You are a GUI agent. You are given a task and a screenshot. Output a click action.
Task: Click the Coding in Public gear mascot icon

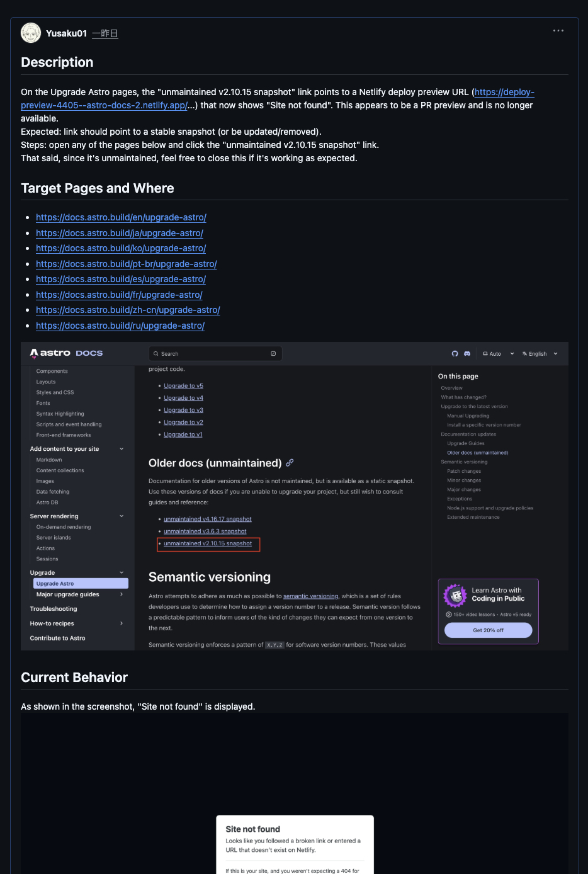point(455,595)
